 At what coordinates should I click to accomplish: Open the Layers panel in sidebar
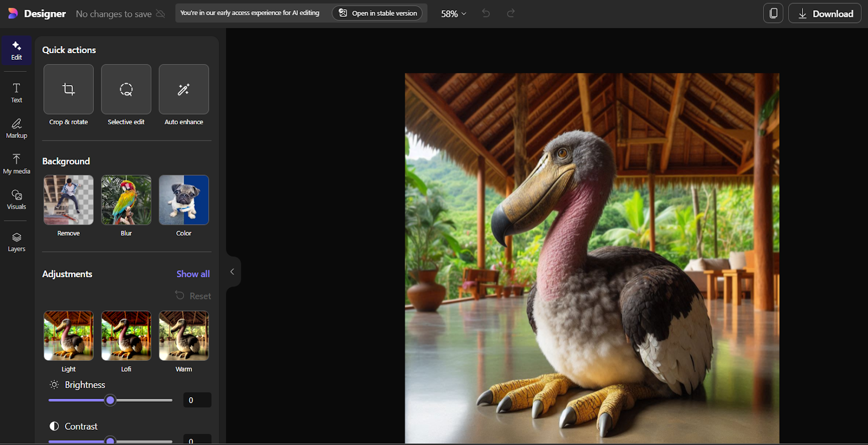tap(16, 242)
